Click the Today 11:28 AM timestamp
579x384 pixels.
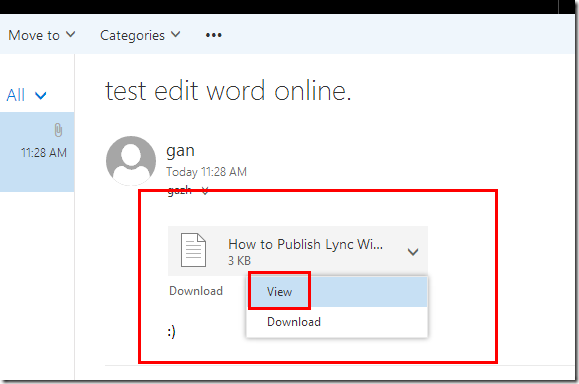pyautogui.click(x=206, y=172)
